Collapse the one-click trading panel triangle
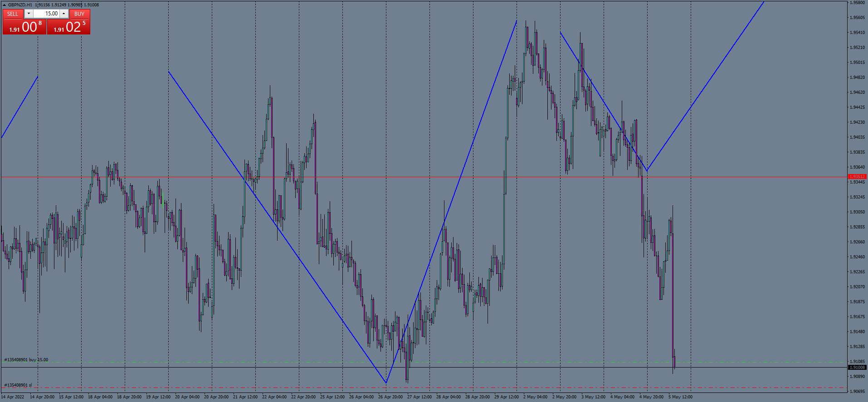Screen dimensions: 868x402 click(x=4, y=5)
